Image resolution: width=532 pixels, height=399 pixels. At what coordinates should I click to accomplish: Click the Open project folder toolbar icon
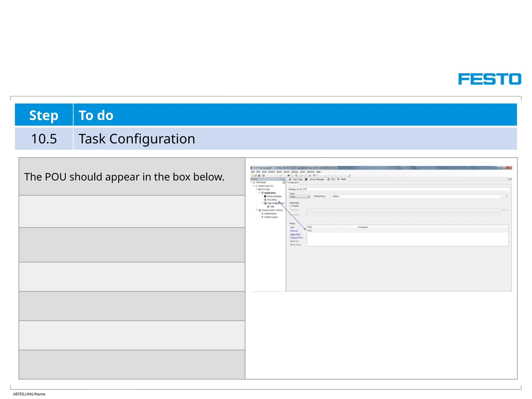(x=256, y=176)
